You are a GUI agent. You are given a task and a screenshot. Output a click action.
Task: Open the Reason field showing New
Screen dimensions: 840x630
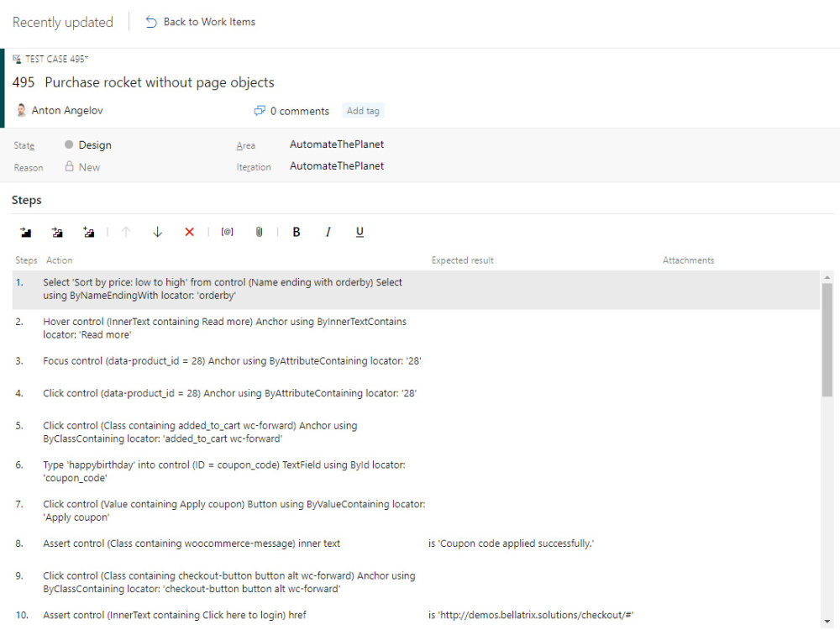pos(89,167)
